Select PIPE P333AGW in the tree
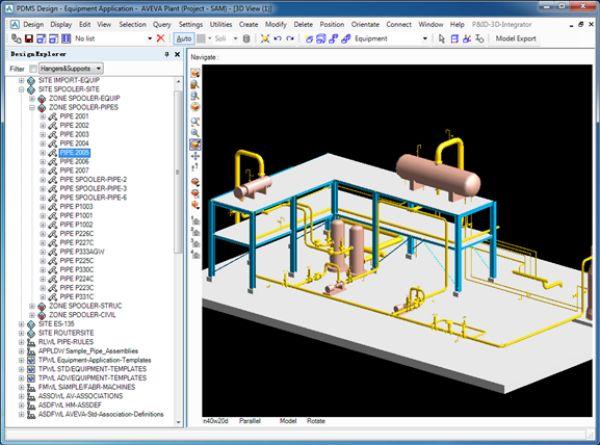Viewport: 600px width, 445px height. tap(82, 252)
